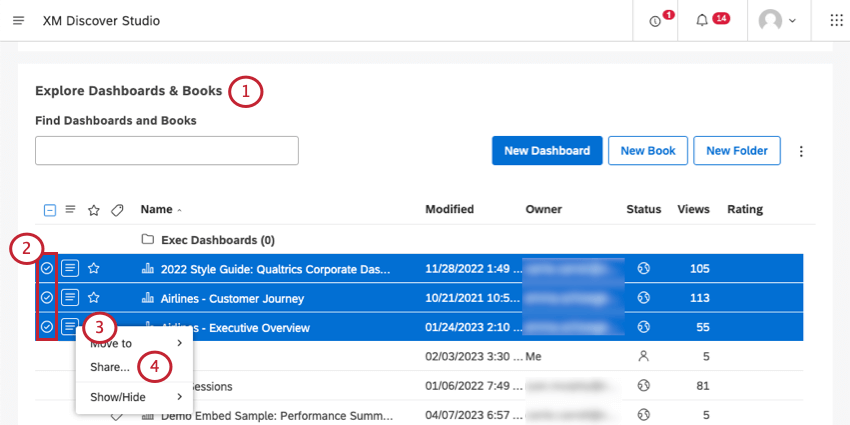Click the XM Discover Studio title
This screenshot has height=425, width=850.
[x=101, y=21]
